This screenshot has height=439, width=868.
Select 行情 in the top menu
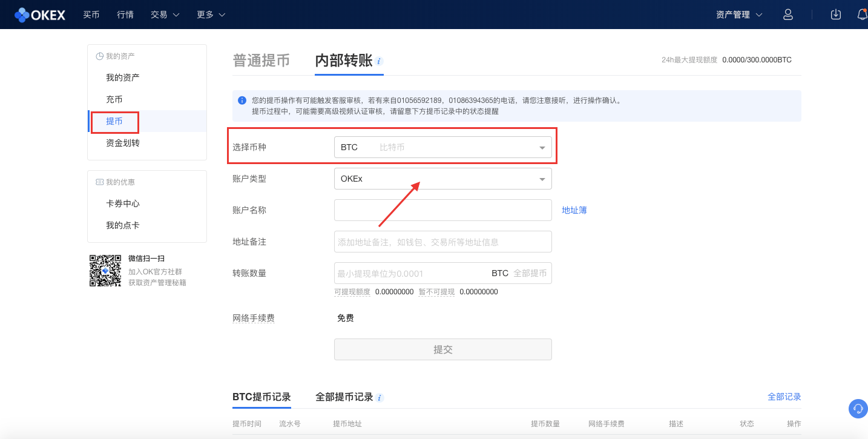click(125, 14)
